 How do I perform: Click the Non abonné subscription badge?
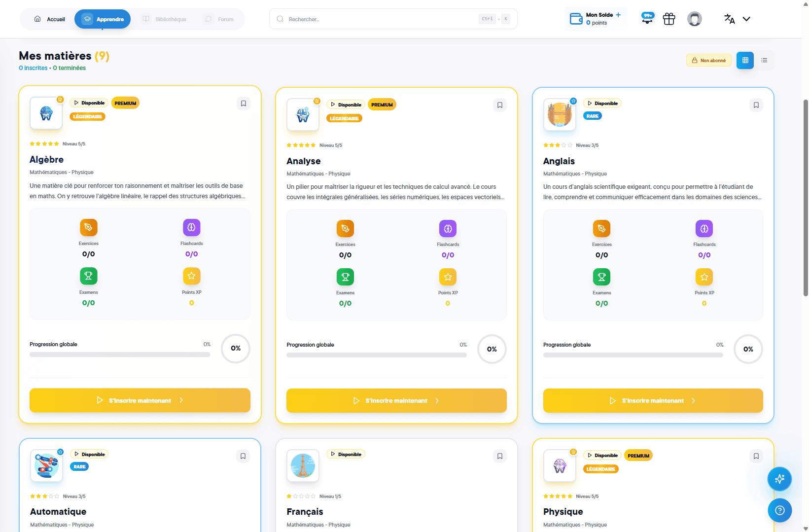pos(709,60)
